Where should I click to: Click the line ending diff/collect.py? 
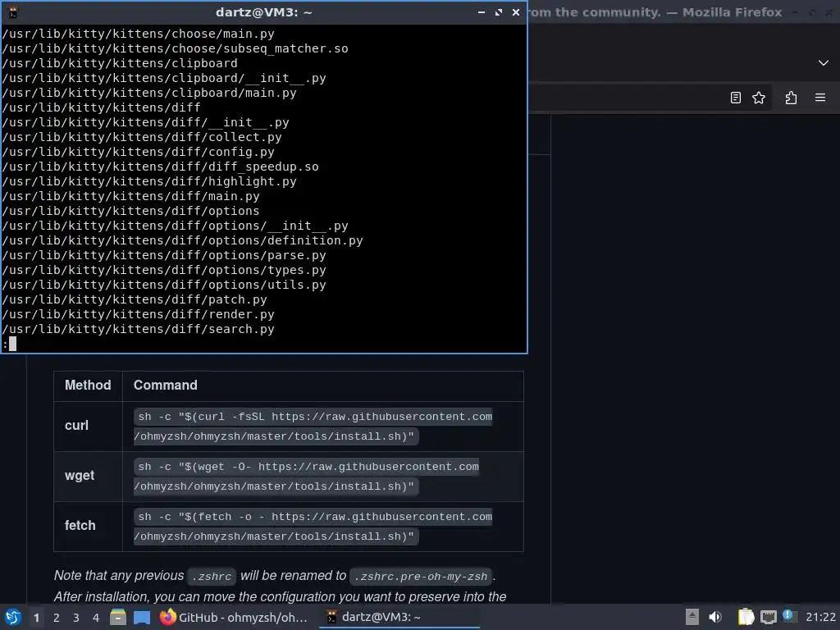pyautogui.click(x=142, y=137)
